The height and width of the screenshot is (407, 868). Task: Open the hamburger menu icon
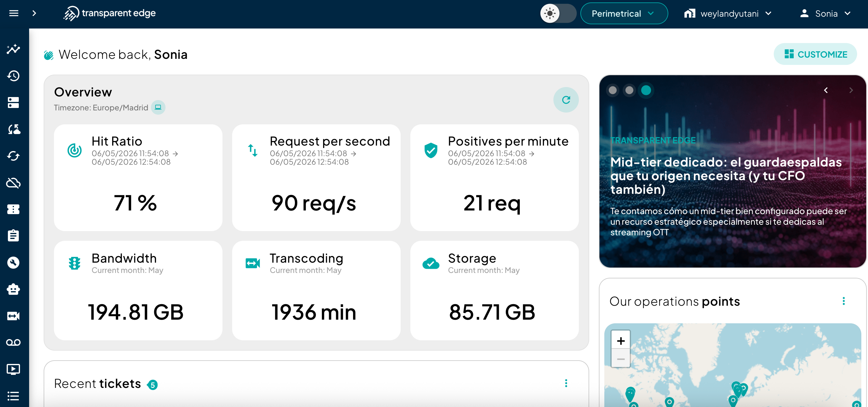tap(13, 13)
